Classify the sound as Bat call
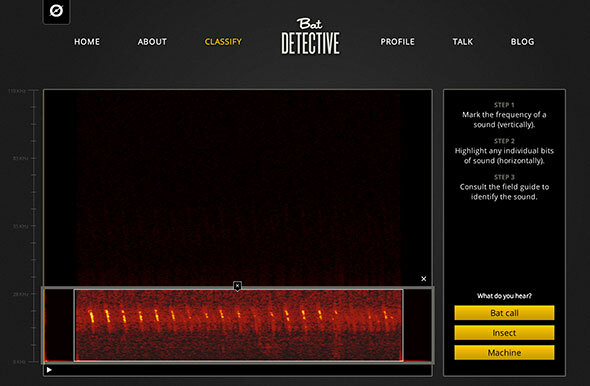Viewport: 590px width, 386px height. tap(504, 313)
